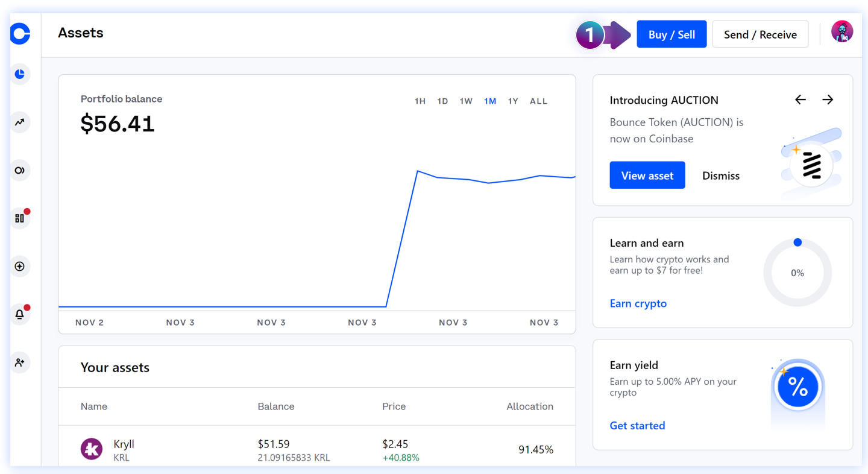The height and width of the screenshot is (474, 868).
Task: Click the Bounce Token AUCTION logo
Action: (812, 165)
